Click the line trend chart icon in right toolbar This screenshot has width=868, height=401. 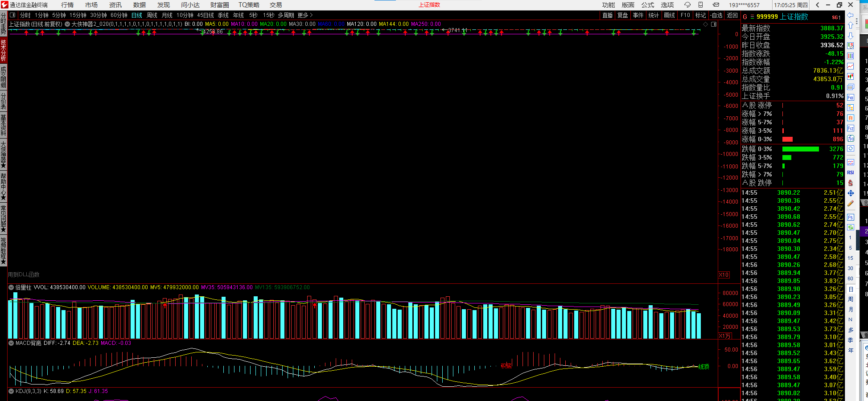point(851,66)
